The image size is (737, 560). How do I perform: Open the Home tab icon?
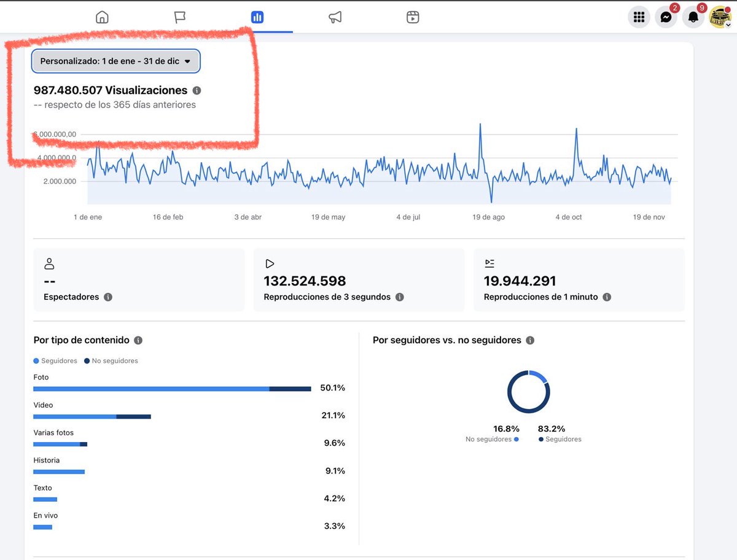102,17
